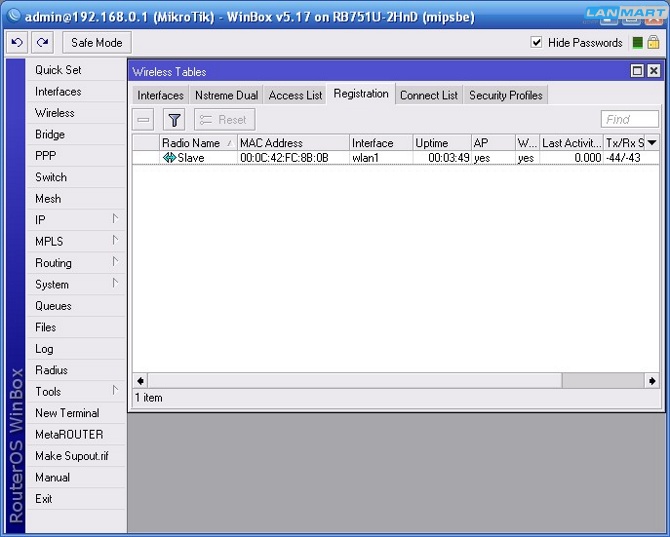
Task: Click the horizontal scrollbar thumb
Action: [x=355, y=380]
